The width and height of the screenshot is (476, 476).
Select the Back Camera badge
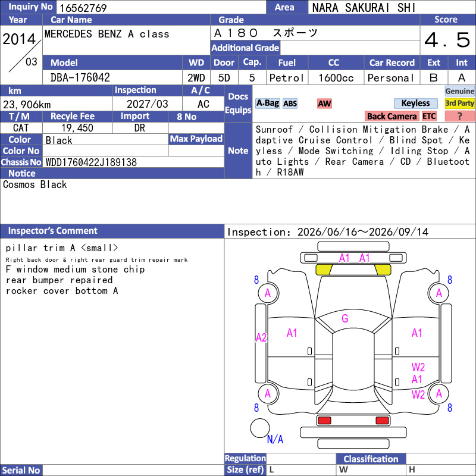pyautogui.click(x=392, y=116)
